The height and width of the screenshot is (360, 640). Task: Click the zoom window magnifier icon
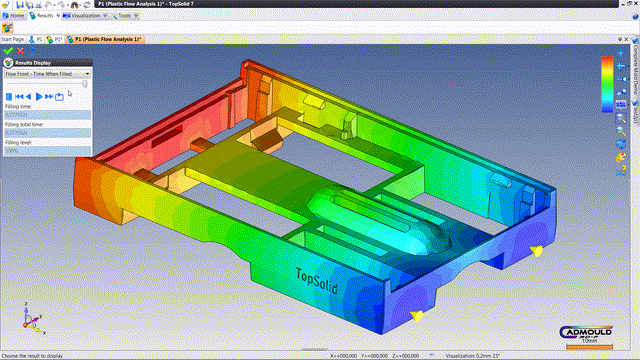pyautogui.click(x=620, y=118)
